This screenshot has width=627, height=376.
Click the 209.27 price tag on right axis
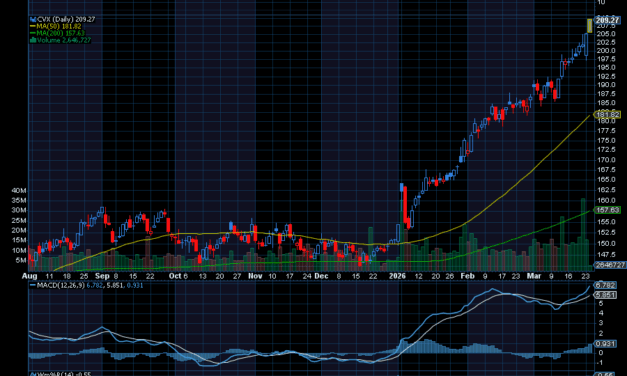[607, 20]
